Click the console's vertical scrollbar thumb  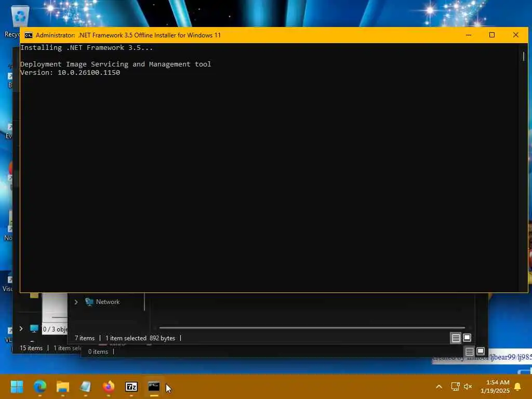click(524, 56)
